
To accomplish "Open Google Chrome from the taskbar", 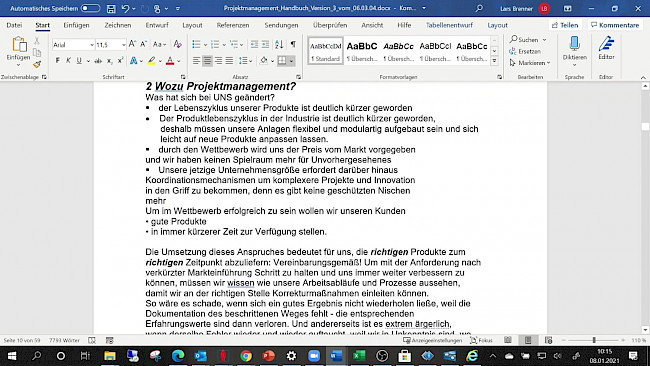I will click(246, 356).
